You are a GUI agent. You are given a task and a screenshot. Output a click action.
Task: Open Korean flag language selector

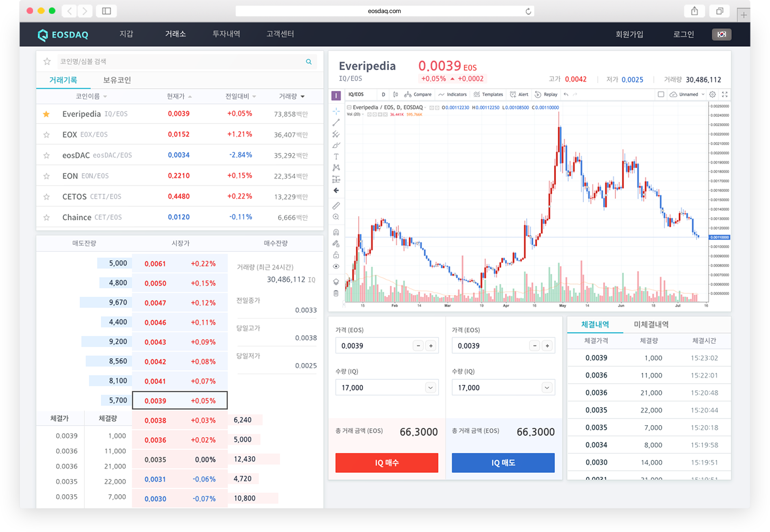[721, 35]
